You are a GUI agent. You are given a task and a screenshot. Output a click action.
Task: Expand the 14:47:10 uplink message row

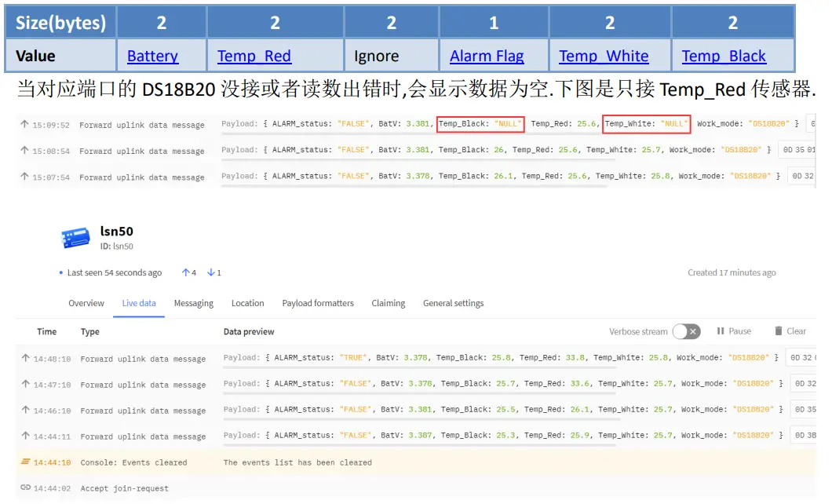143,385
